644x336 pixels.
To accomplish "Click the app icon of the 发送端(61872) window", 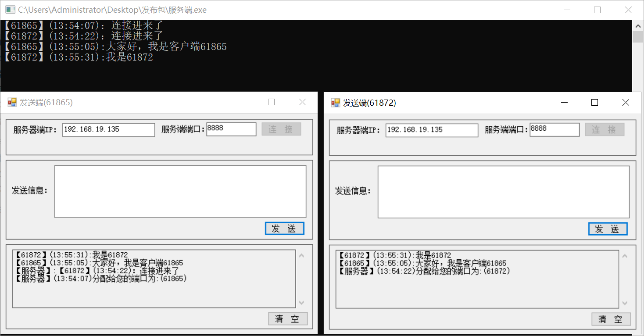I will [336, 103].
